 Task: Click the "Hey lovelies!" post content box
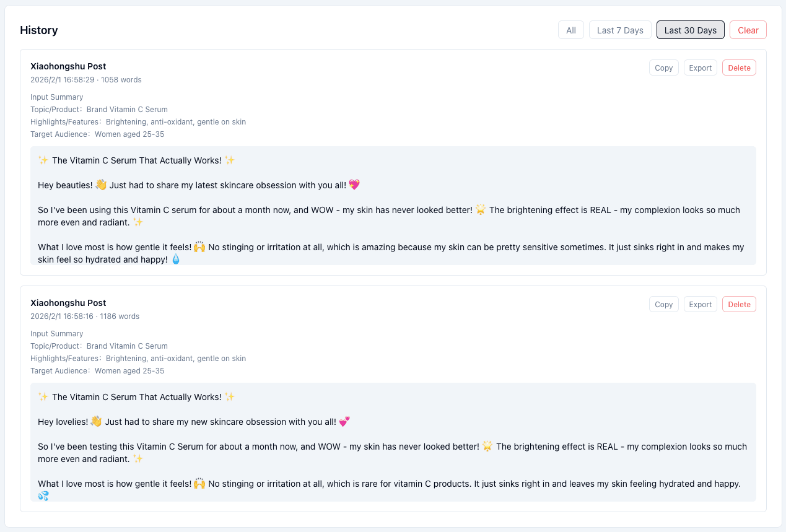tap(393, 442)
